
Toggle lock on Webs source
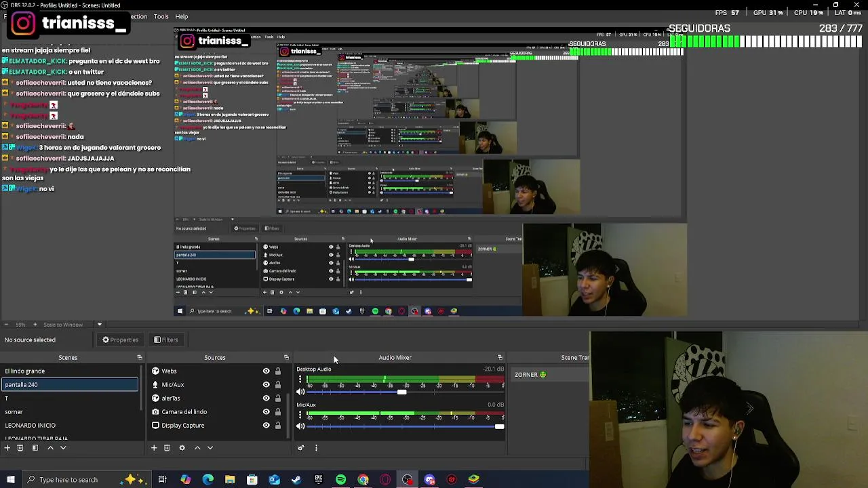(277, 371)
